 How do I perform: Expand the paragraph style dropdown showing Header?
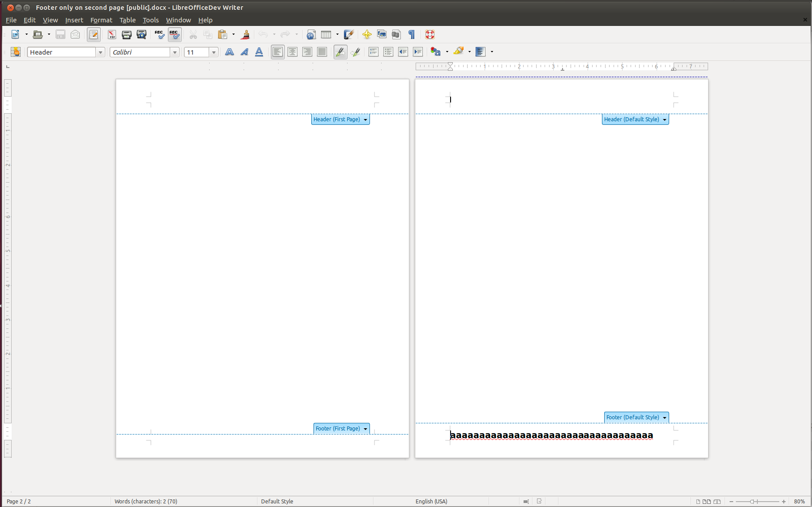[100, 52]
